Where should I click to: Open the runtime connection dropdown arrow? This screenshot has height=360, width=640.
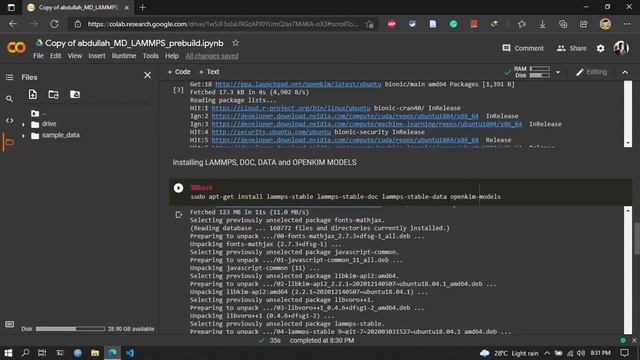tap(558, 72)
